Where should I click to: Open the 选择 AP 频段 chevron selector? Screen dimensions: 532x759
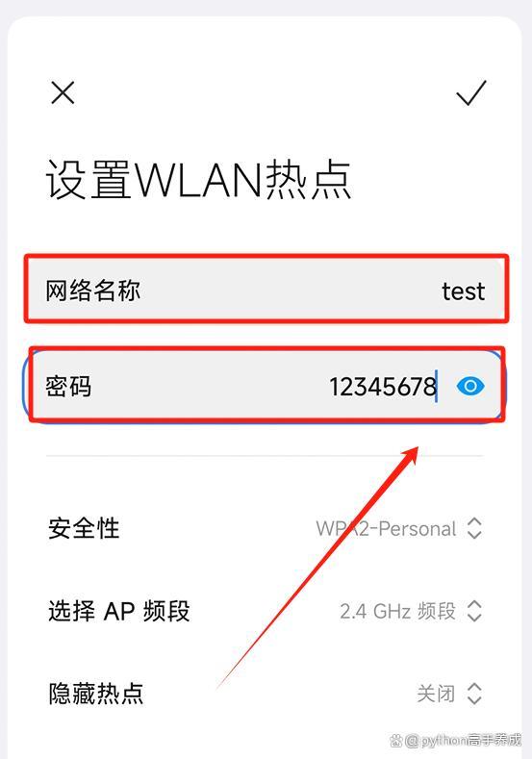pyautogui.click(x=474, y=611)
